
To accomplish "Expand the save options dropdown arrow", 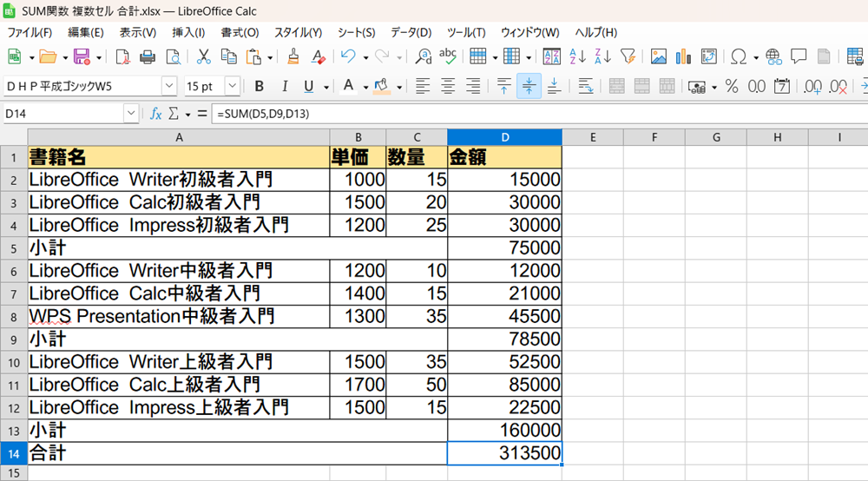I will (x=99, y=57).
